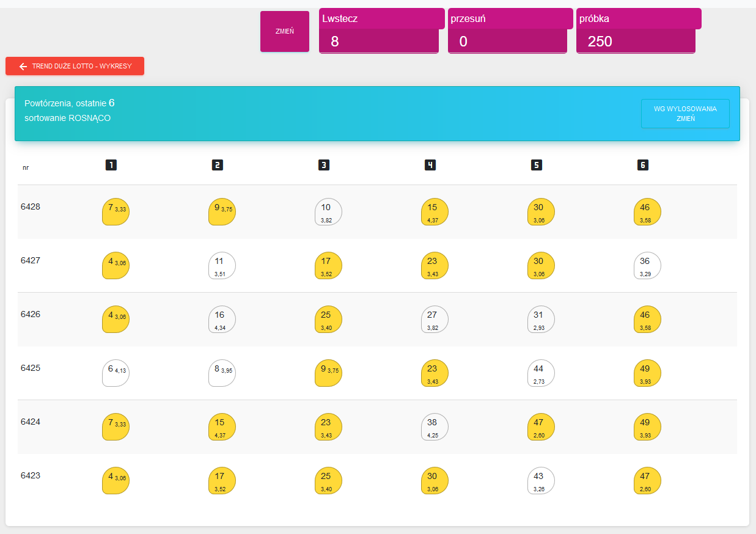Image resolution: width=756 pixels, height=534 pixels.
Task: Select draw number 6424
Action: pyautogui.click(x=31, y=422)
